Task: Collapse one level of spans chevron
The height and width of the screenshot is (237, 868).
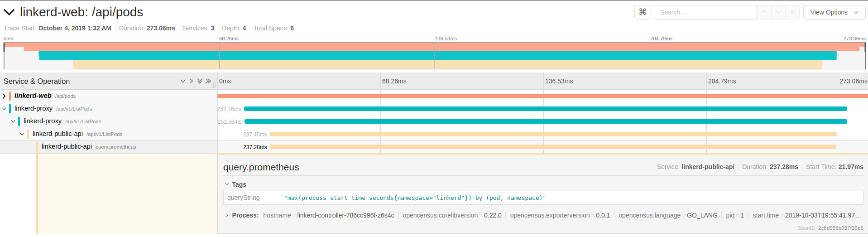Action: [183, 81]
